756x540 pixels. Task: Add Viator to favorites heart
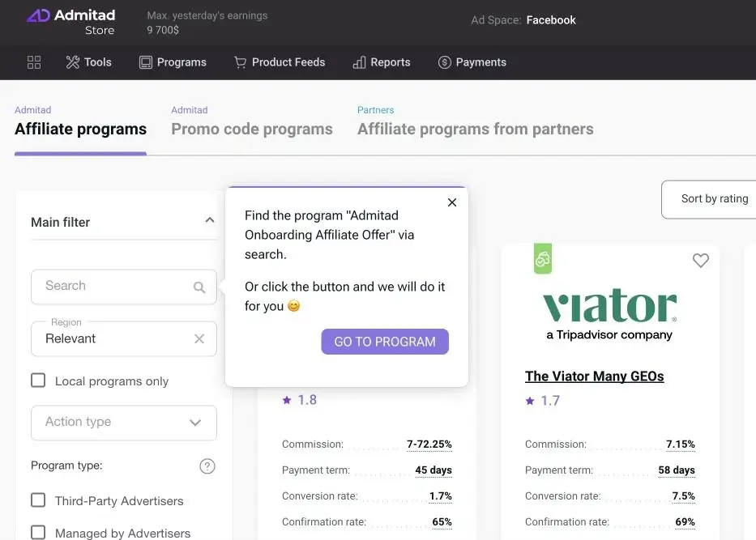tap(701, 261)
